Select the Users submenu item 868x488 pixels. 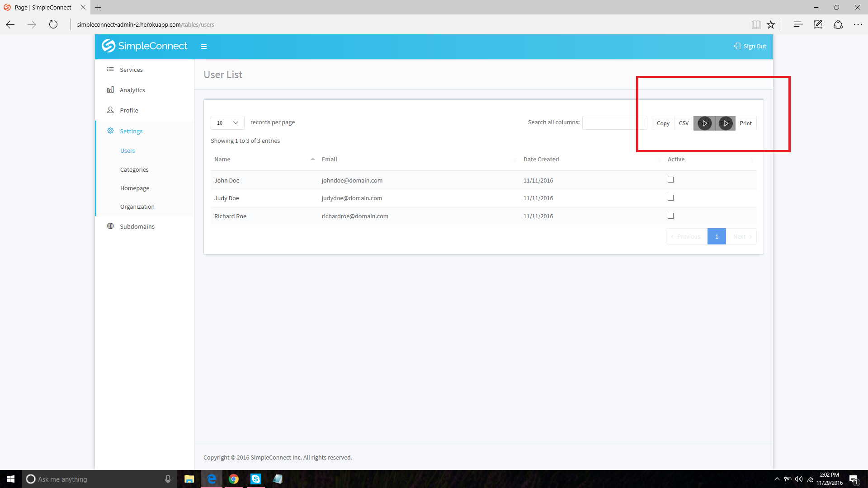coord(127,150)
